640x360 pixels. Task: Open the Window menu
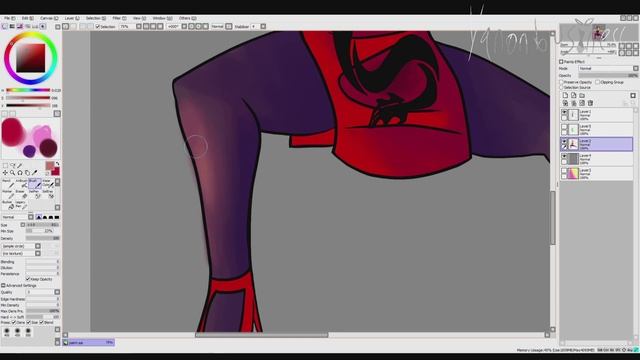tap(162, 18)
